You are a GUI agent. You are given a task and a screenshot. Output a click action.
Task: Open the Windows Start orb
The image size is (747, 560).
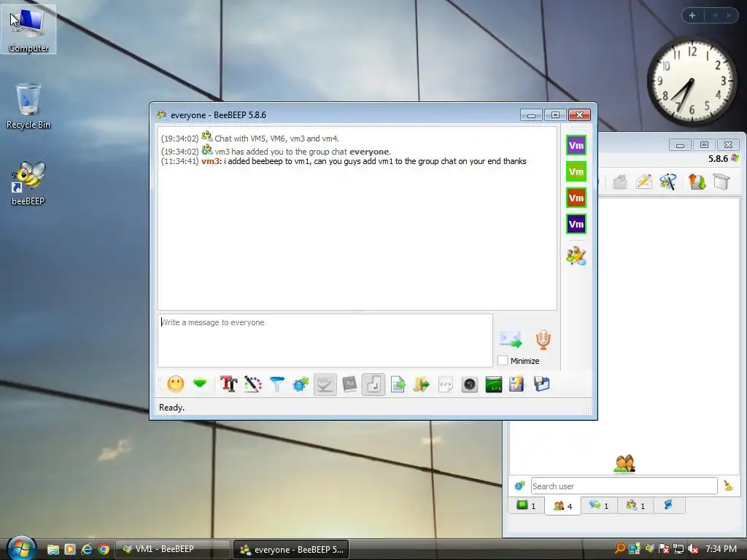(x=21, y=548)
